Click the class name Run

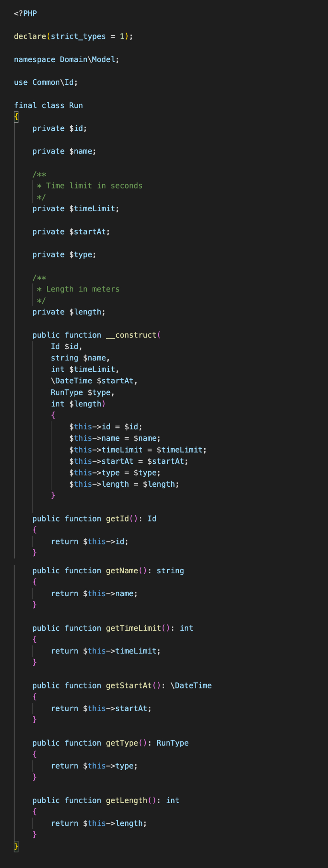tap(76, 105)
